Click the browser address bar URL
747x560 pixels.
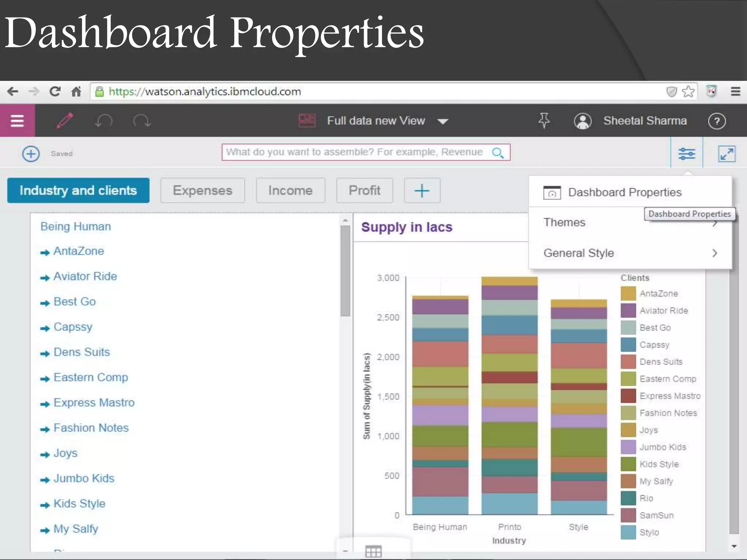(205, 92)
